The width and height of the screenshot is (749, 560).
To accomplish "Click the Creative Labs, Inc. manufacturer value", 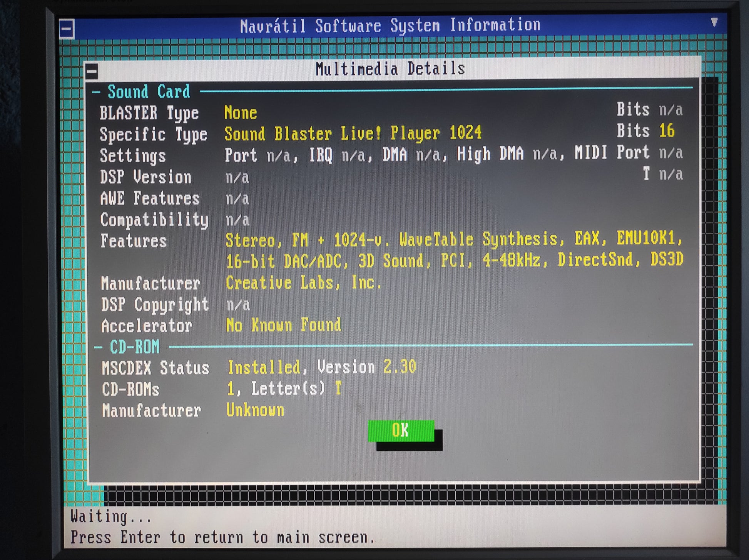I will point(303,283).
